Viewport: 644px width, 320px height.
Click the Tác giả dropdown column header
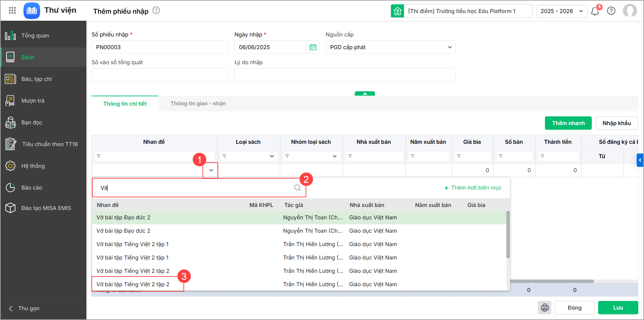point(294,205)
